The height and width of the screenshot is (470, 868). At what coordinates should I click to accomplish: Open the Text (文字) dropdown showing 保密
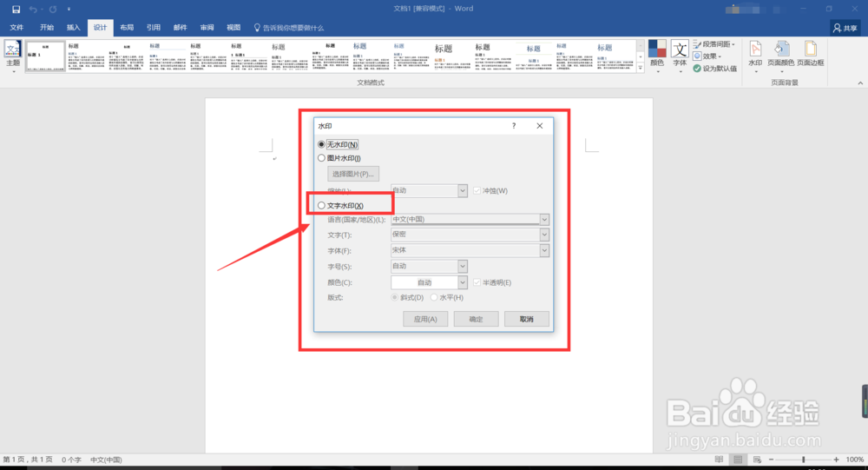545,235
